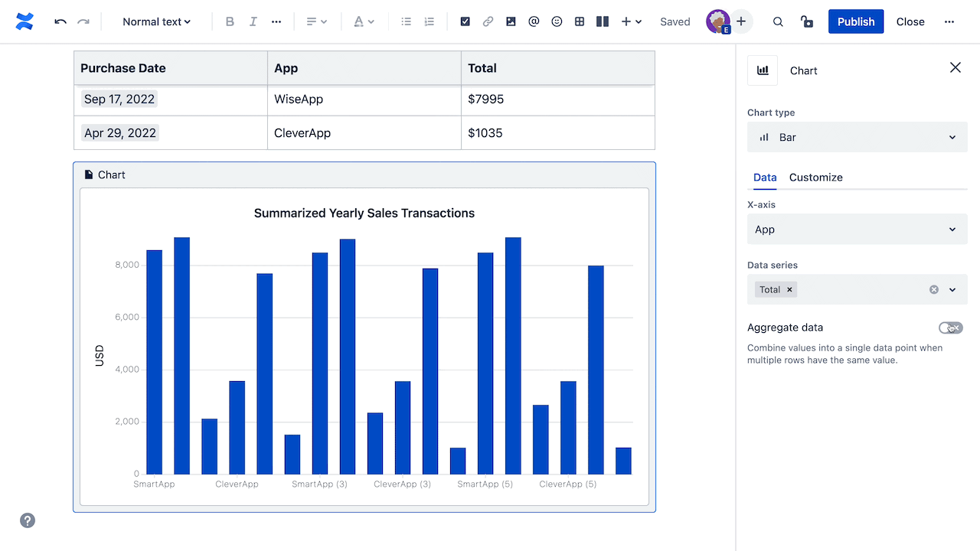Screen dimensions: 980x551
Task: Toggle the Aggregate data switch
Action: tap(951, 328)
